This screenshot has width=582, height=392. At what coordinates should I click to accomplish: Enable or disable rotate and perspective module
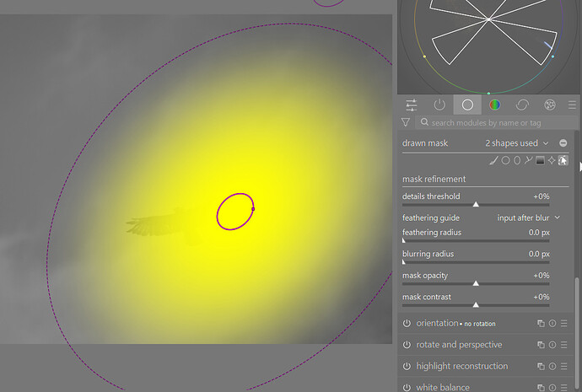407,345
